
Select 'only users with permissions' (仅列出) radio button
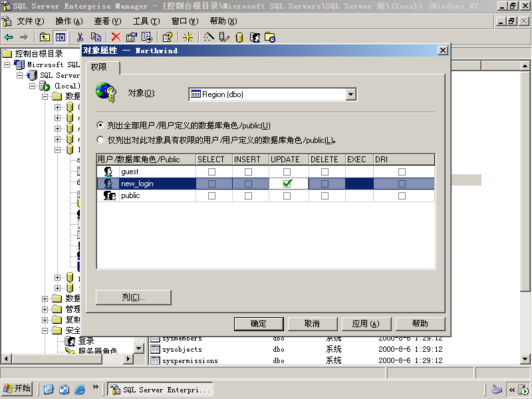(100, 140)
